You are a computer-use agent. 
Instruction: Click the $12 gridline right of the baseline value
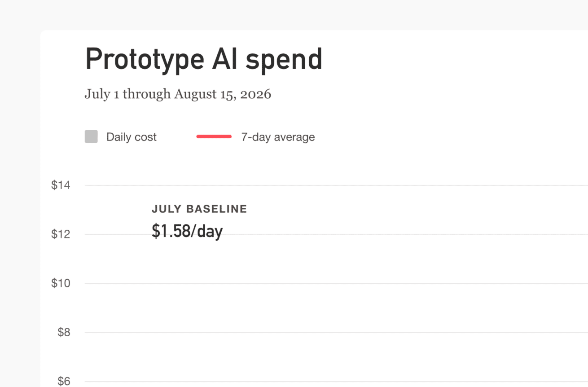[405, 234]
